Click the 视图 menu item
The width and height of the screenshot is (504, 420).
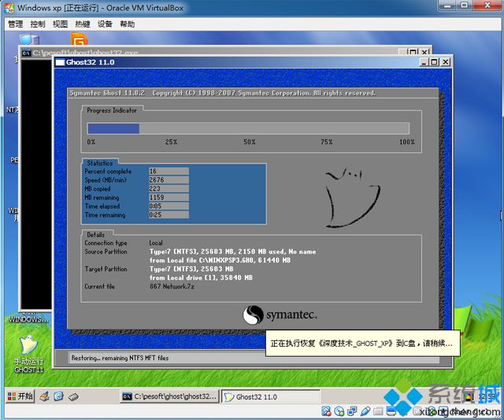click(60, 24)
